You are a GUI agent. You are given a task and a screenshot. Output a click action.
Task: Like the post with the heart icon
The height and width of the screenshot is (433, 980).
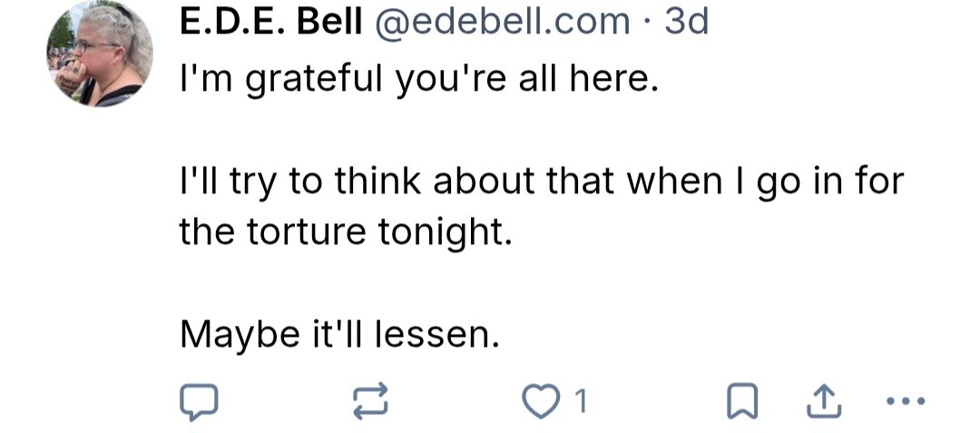point(542,401)
